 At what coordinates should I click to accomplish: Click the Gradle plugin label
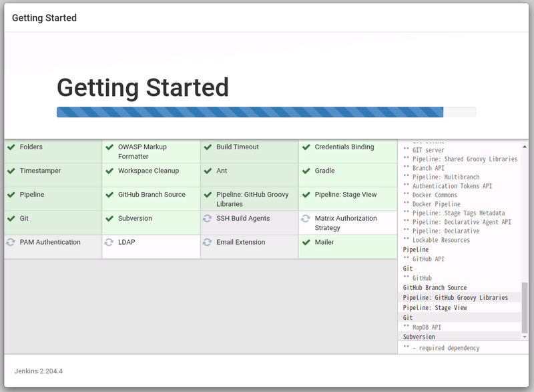(x=324, y=171)
